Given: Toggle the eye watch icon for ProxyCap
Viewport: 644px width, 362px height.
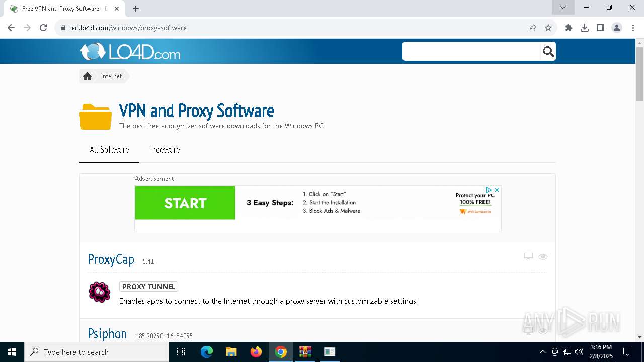Looking at the screenshot, I should coord(543,257).
